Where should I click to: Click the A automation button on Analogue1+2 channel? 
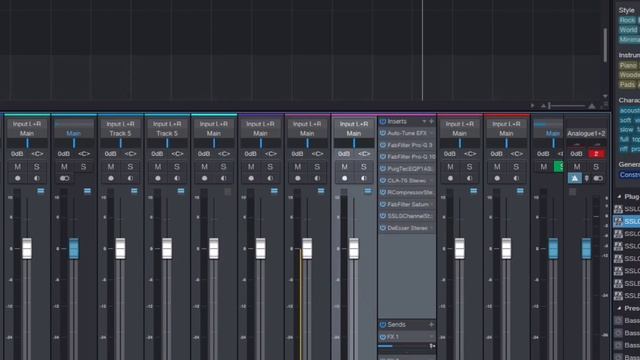tap(575, 178)
